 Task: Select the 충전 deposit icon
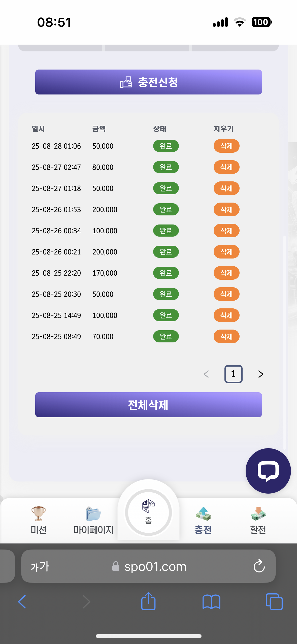coord(203,514)
